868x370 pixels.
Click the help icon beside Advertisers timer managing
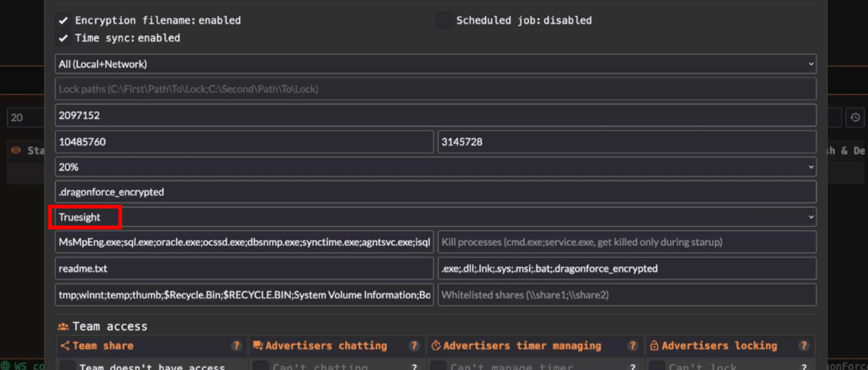pyautogui.click(x=633, y=346)
